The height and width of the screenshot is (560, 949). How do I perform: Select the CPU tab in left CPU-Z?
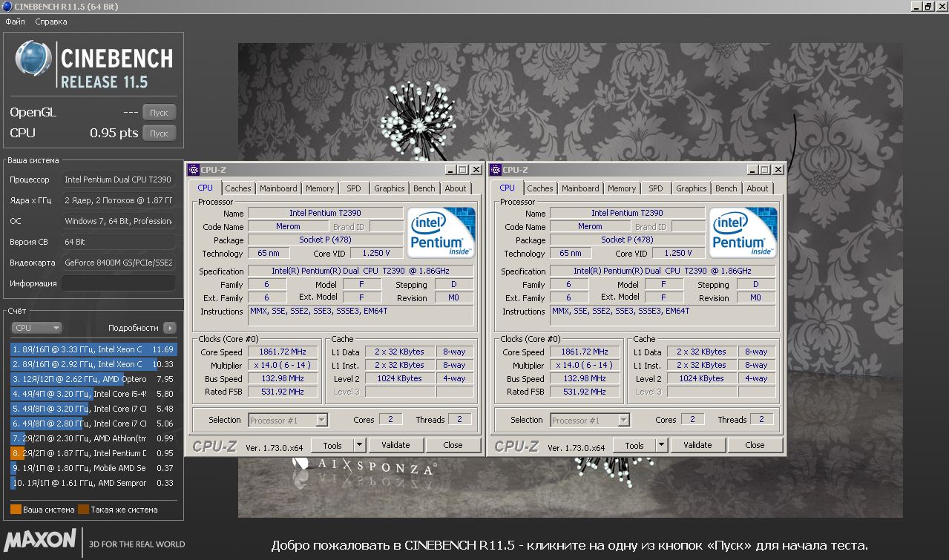tap(206, 188)
